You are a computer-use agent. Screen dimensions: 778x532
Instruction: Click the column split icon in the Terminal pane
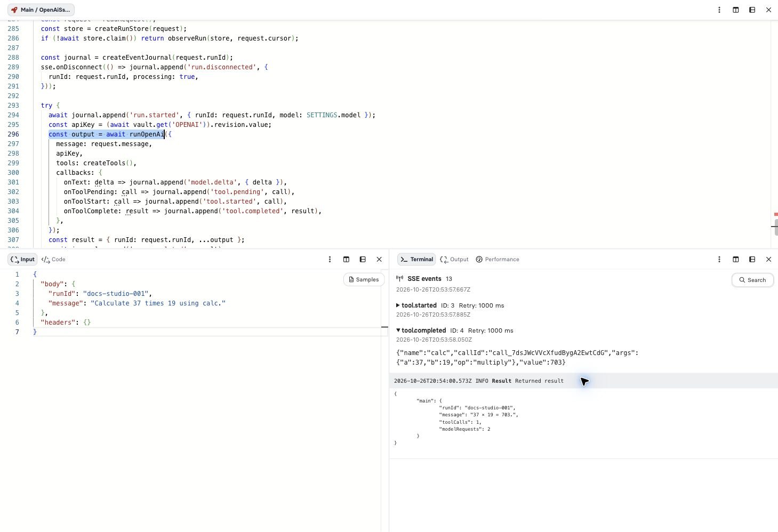[736, 259]
